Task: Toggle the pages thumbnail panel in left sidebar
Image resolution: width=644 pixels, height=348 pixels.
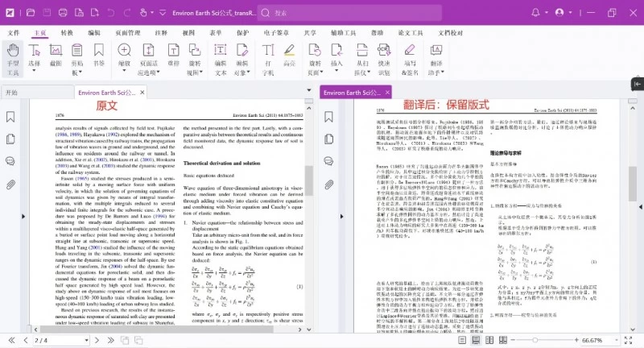Action: (10, 139)
